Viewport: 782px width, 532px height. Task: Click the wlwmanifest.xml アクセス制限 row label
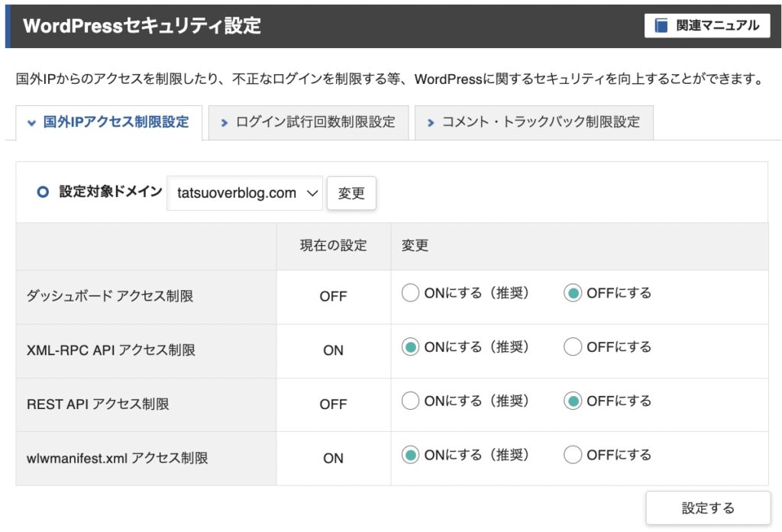click(117, 458)
